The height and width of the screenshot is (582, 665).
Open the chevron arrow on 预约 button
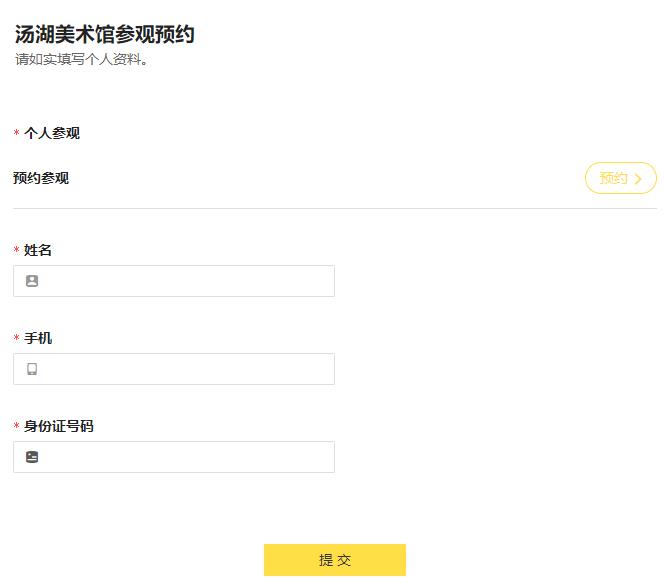click(x=638, y=179)
